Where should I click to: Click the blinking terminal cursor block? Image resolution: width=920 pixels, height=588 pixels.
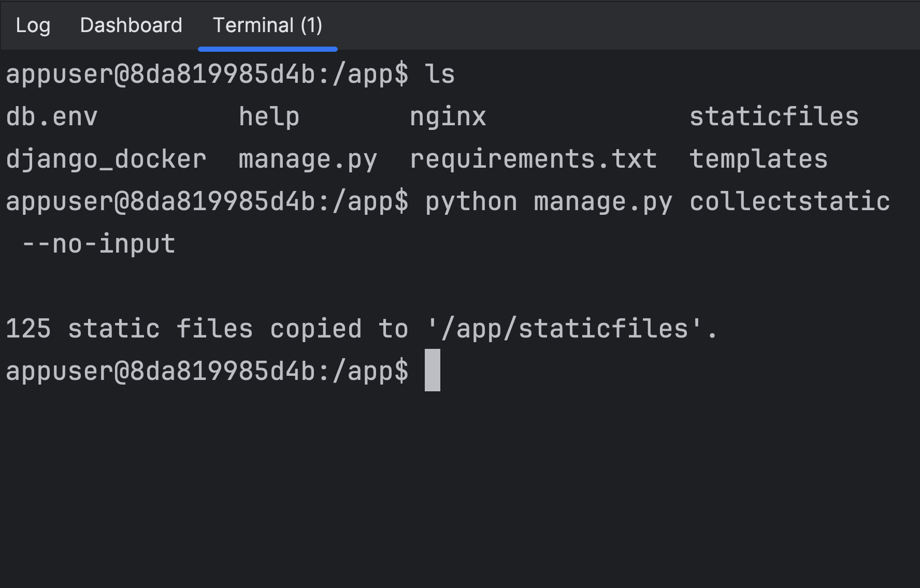432,370
